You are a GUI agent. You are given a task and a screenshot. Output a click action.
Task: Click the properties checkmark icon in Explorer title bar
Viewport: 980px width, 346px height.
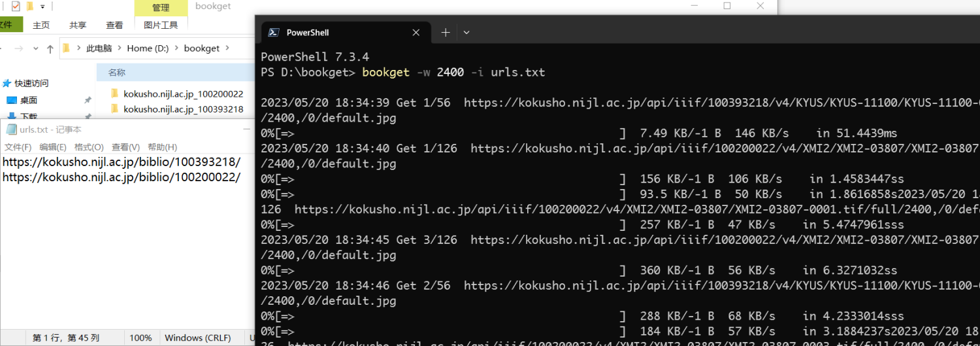16,7
